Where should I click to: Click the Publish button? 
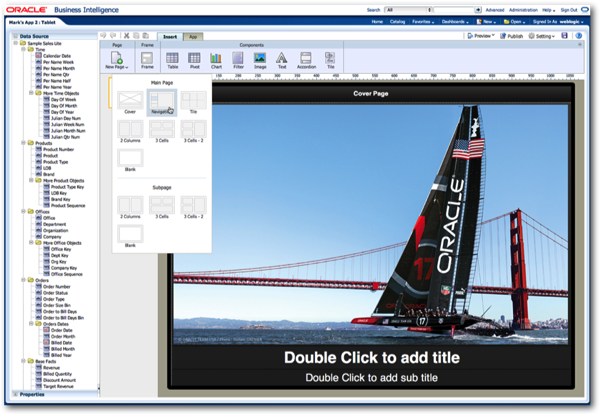click(511, 36)
